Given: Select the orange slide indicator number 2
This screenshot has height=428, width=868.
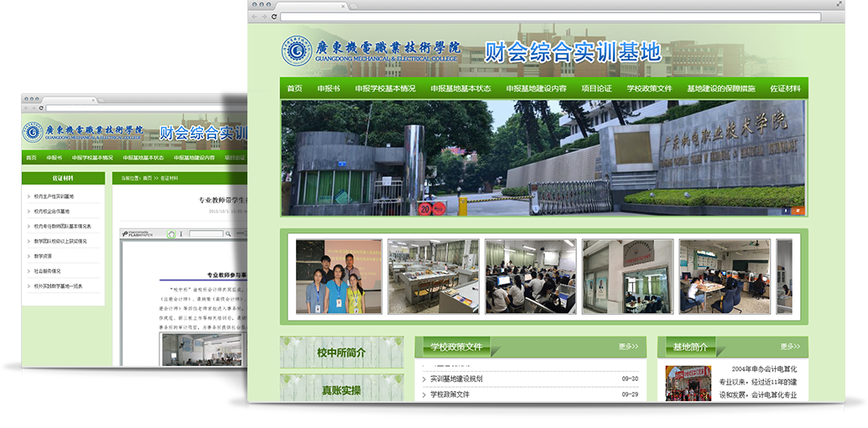Looking at the screenshot, I should coord(798,211).
